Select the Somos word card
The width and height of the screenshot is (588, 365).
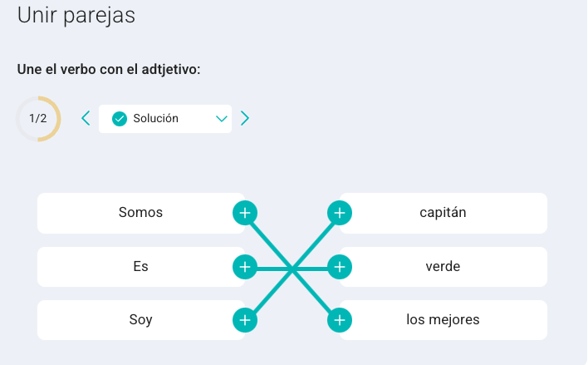[141, 213]
